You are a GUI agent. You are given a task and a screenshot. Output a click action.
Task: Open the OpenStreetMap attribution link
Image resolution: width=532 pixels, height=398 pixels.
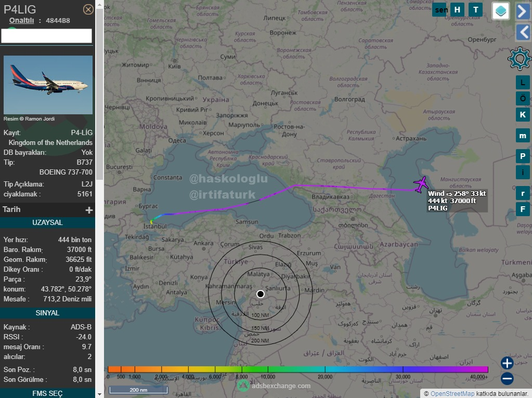coord(452,393)
